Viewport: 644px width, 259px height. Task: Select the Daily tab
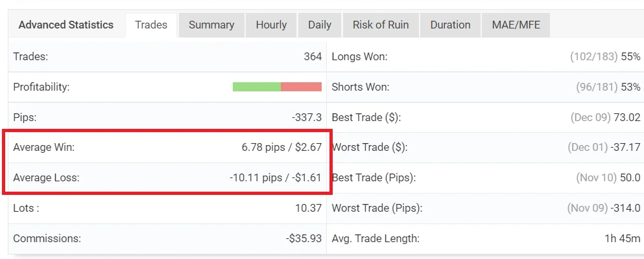click(x=320, y=25)
